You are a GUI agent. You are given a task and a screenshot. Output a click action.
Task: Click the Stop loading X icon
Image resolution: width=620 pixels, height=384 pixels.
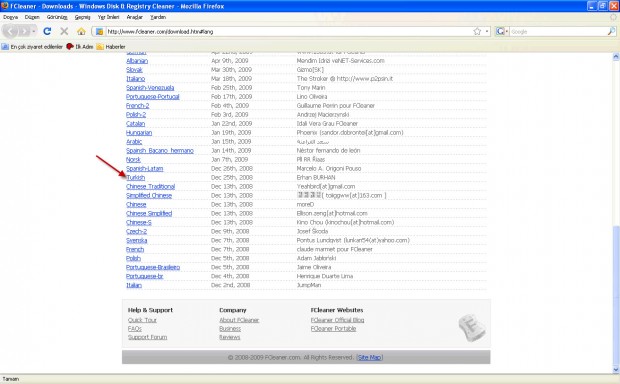coord(64,31)
